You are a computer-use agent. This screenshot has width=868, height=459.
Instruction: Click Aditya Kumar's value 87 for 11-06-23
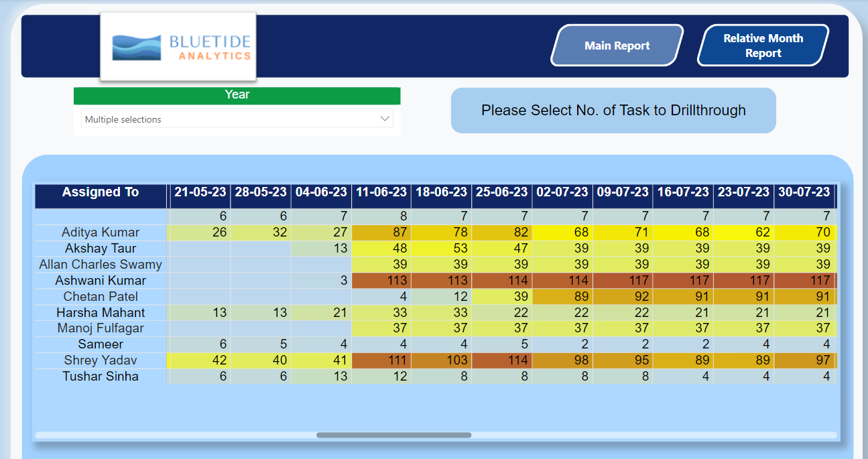(381, 233)
